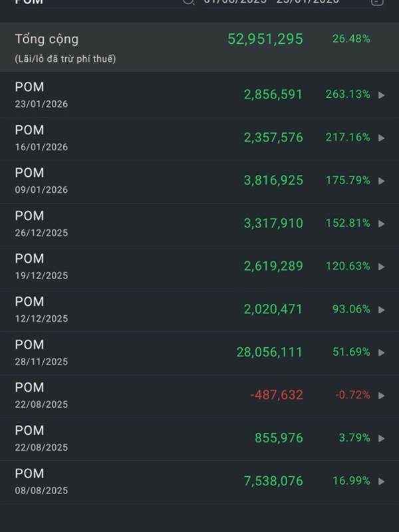Open details arrow for POM 19/12/2025

coord(382,267)
